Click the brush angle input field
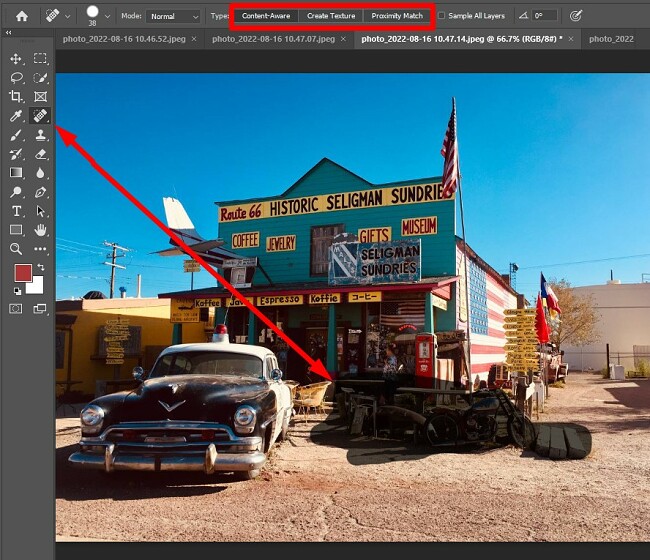Screen dimensions: 650x560 click(544, 16)
